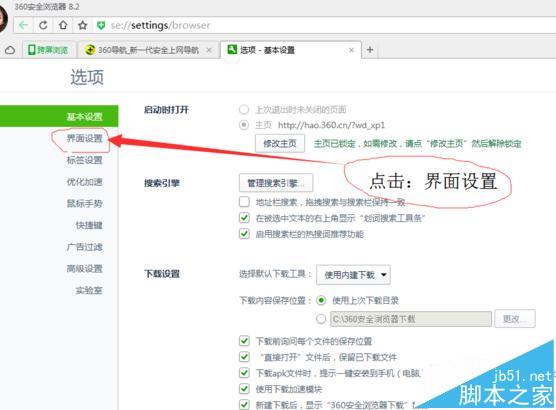Image resolution: width=556 pixels, height=410 pixels.
Task: Select radio 上次退出时未关闭的页面
Action: [244, 110]
